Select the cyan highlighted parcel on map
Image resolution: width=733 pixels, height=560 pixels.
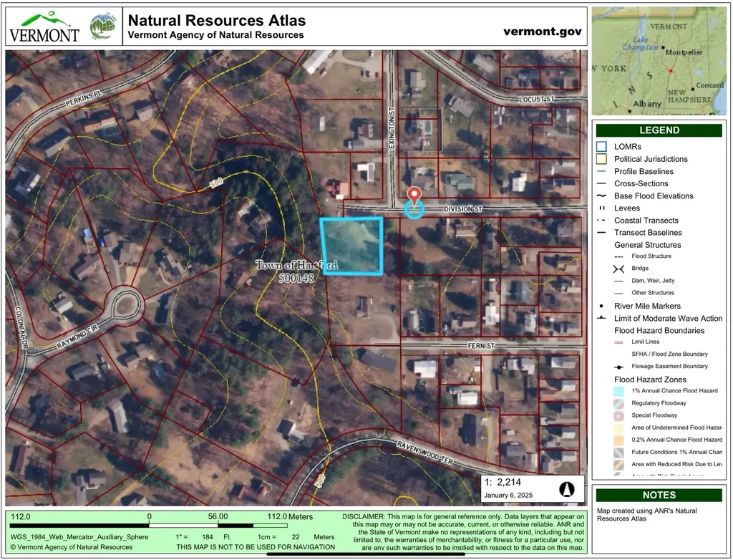click(x=351, y=246)
